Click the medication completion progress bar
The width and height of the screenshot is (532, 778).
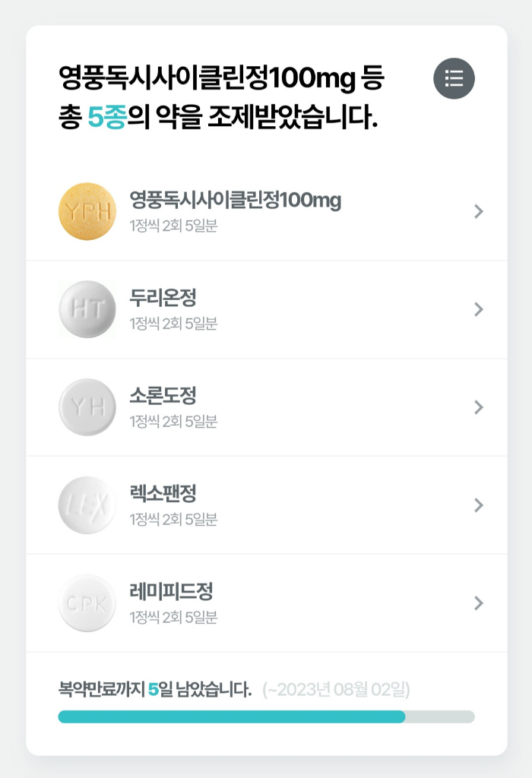pos(266,716)
